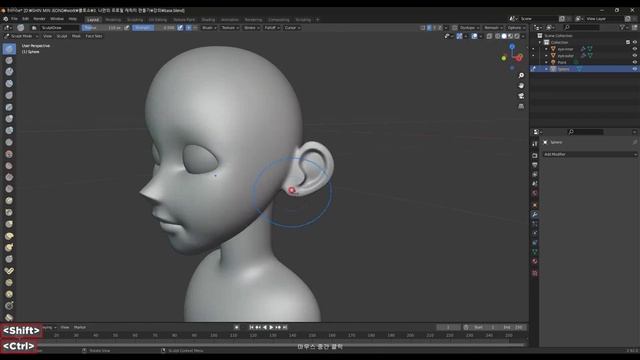Click the viewport zoom magnifier gizmo

(x=521, y=76)
